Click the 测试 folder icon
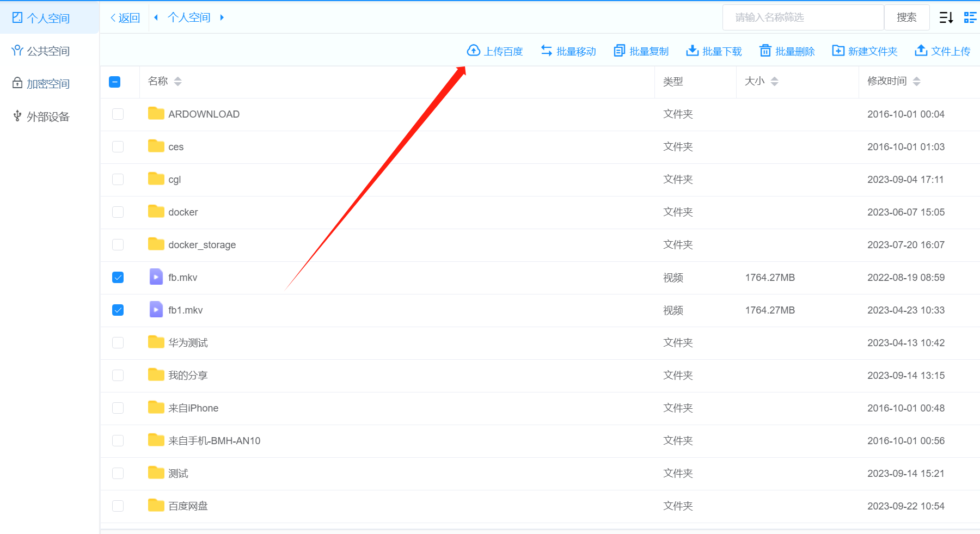 click(x=156, y=472)
